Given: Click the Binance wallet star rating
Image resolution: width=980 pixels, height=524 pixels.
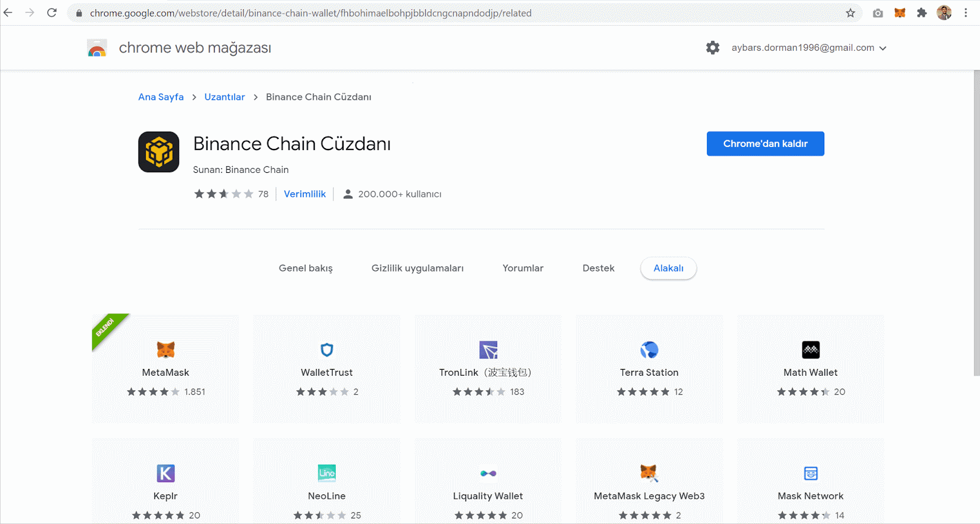Looking at the screenshot, I should 224,194.
